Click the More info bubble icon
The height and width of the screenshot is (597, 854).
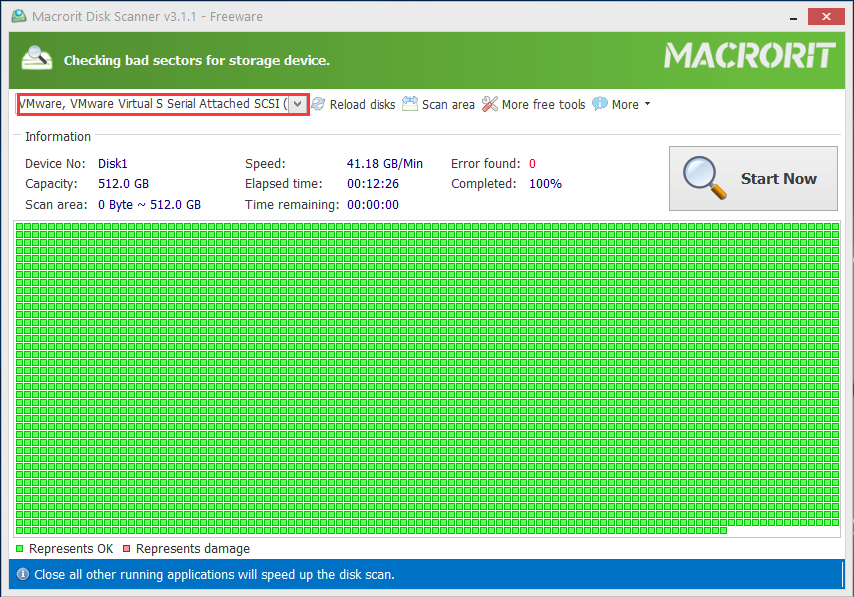(x=600, y=103)
